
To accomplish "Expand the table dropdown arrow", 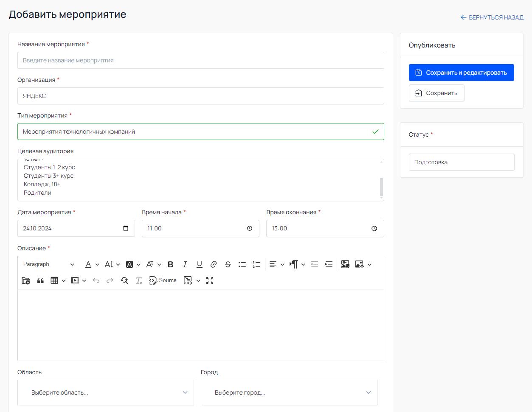I will (64, 280).
